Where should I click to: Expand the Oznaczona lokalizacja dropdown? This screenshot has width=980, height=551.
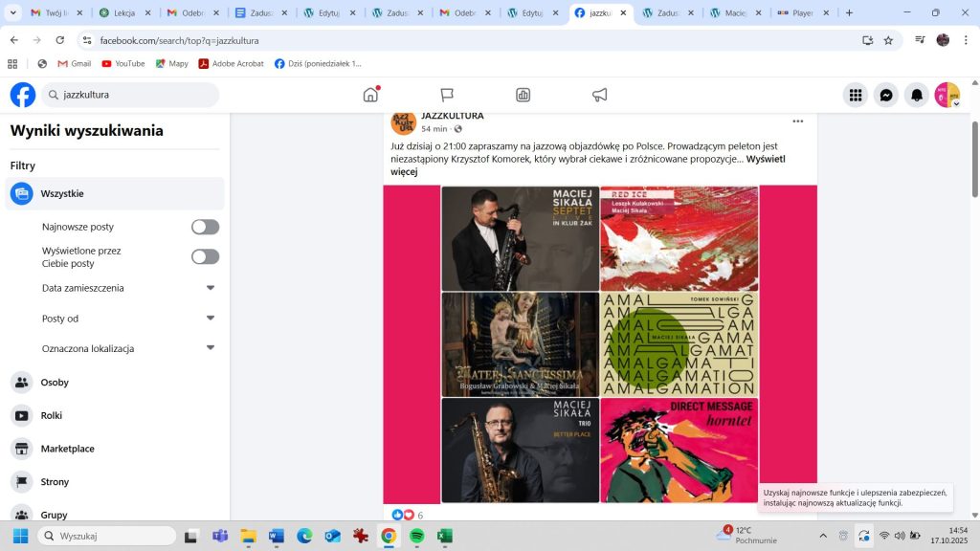pos(211,348)
